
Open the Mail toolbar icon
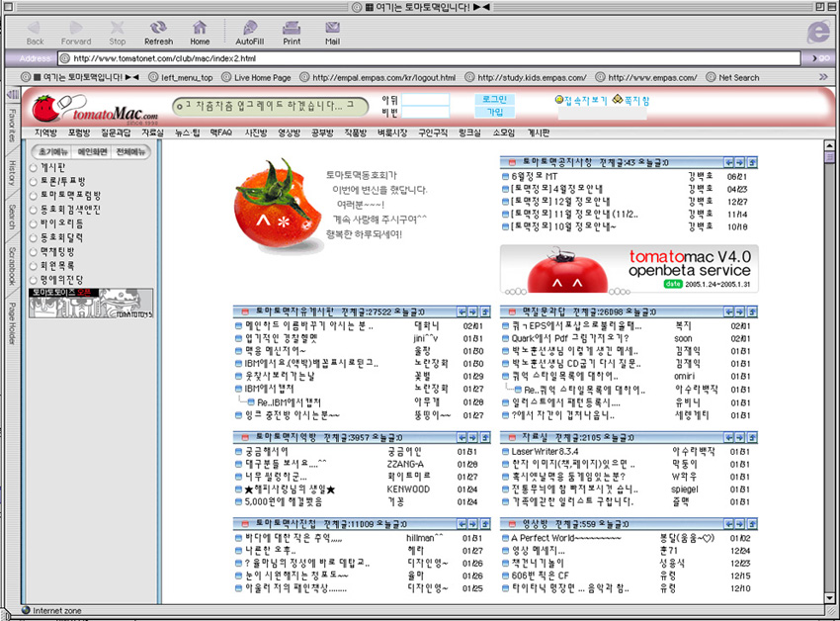click(332, 31)
